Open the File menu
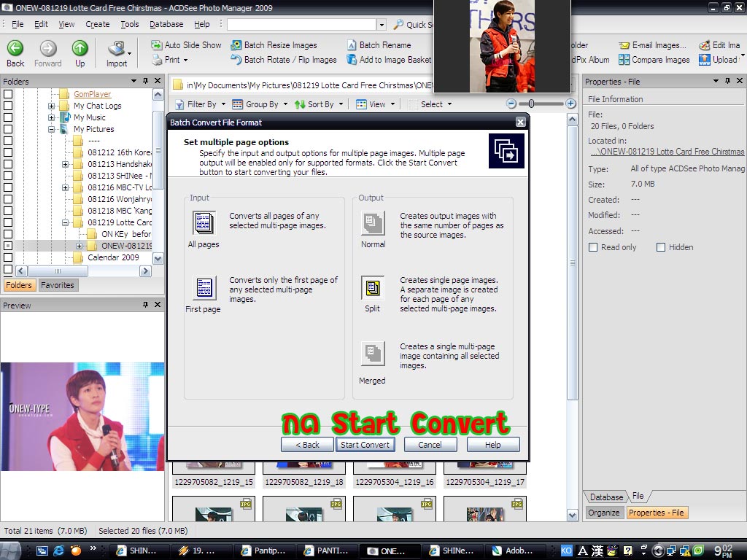This screenshot has height=560, width=747. click(18, 24)
